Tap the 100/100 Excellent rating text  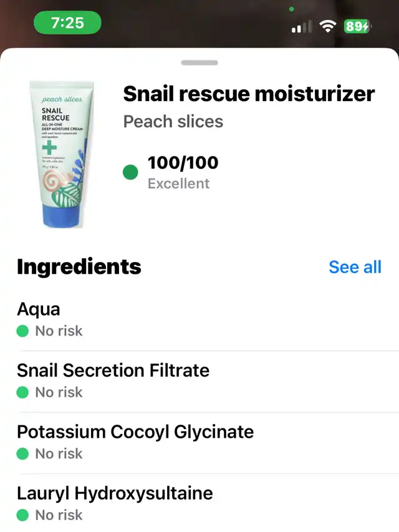(183, 172)
